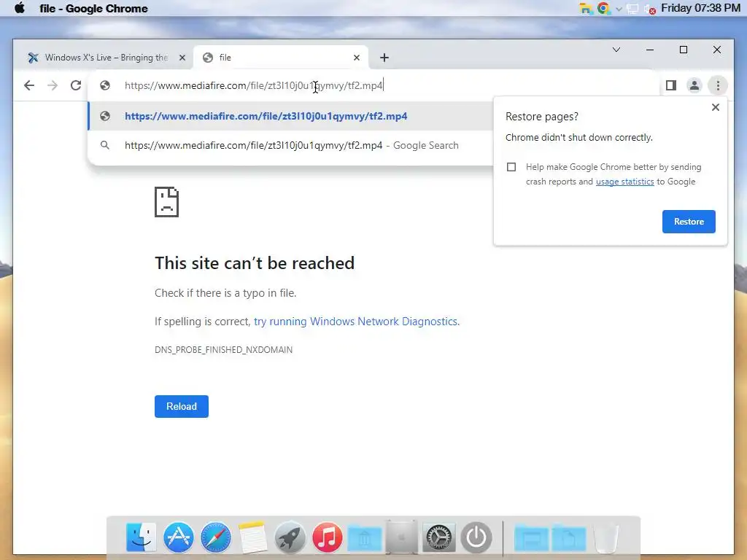
Task: Click the sad page error icon
Action: (x=166, y=202)
